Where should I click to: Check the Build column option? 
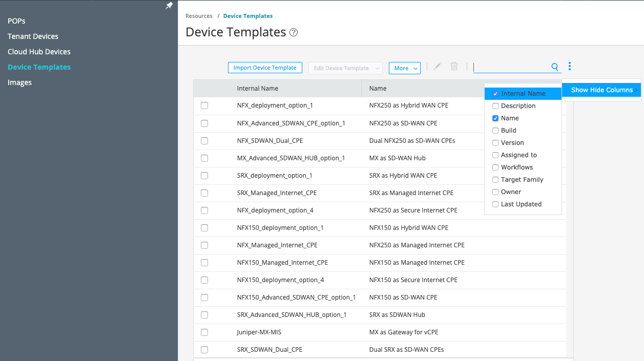tap(495, 130)
